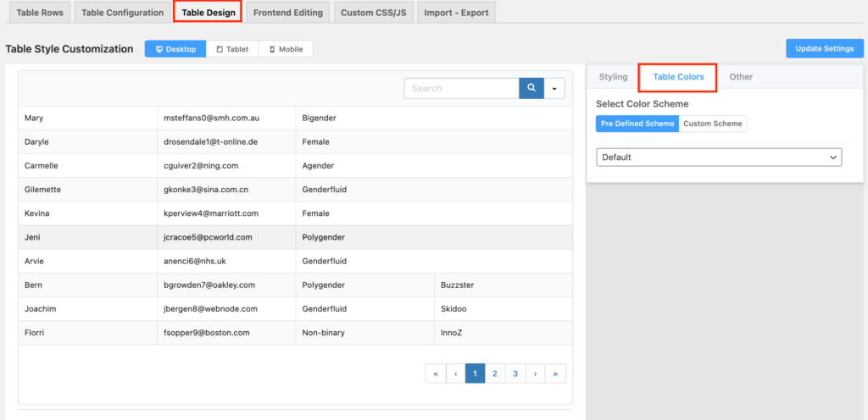The image size is (868, 420).
Task: Click the Update Settings button
Action: [x=824, y=48]
